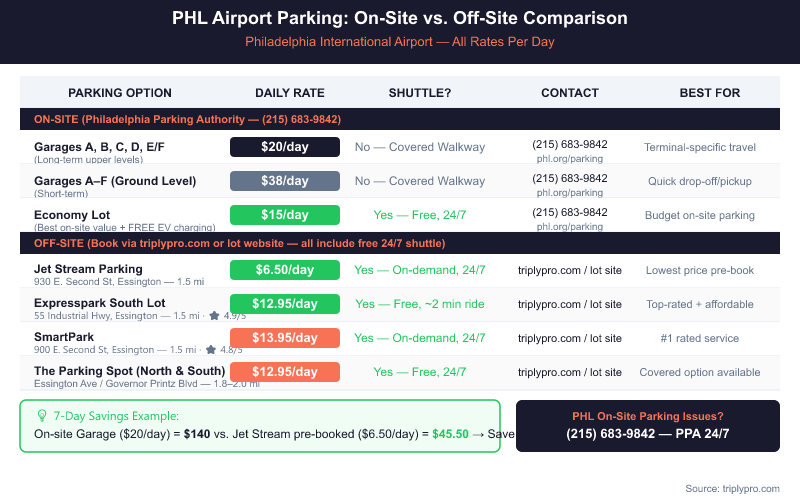The image size is (800, 500).
Task: Select the ON-SITE section header bar
Action: (x=400, y=119)
